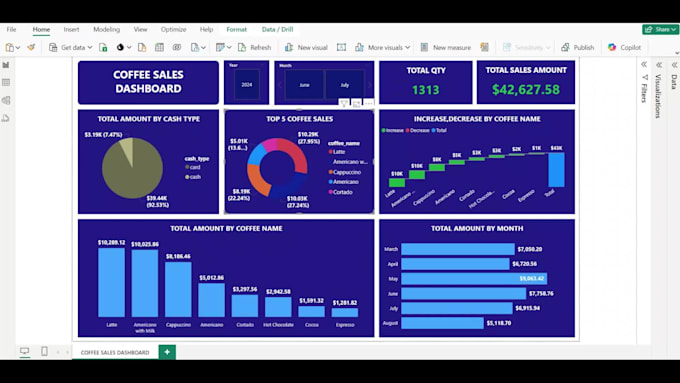680x383 pixels.
Task: Click the Publish button
Action: pos(578,47)
